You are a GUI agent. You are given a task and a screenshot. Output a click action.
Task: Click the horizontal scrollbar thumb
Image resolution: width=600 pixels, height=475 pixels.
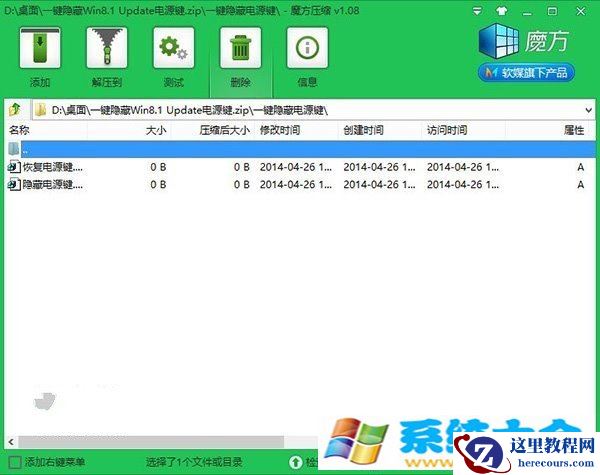(151, 442)
